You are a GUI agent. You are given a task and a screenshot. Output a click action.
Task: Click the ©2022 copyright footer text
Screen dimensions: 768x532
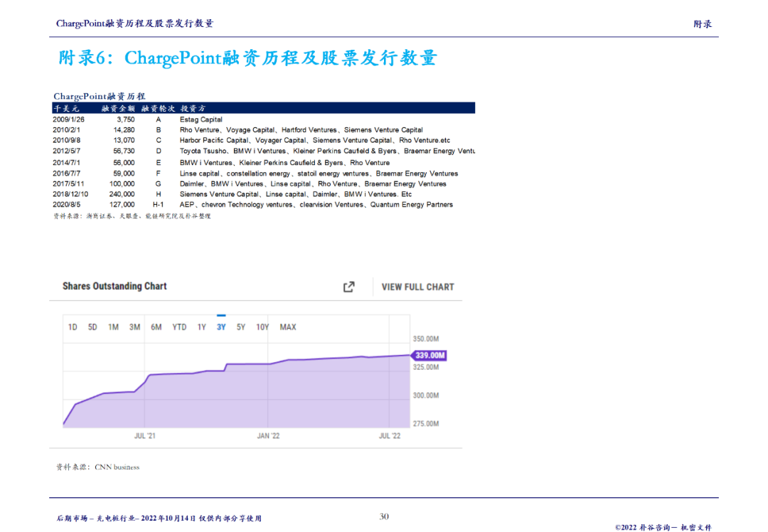click(663, 527)
